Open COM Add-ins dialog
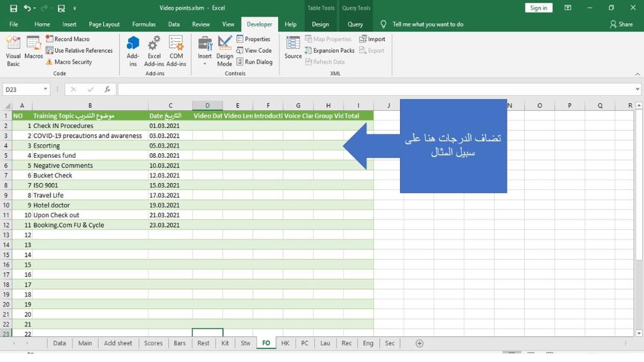 pyautogui.click(x=176, y=51)
